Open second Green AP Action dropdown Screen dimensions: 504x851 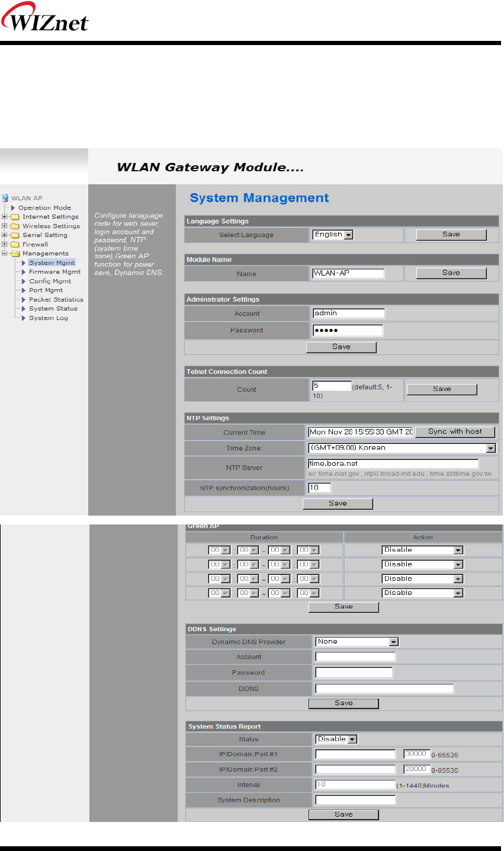tap(422, 564)
